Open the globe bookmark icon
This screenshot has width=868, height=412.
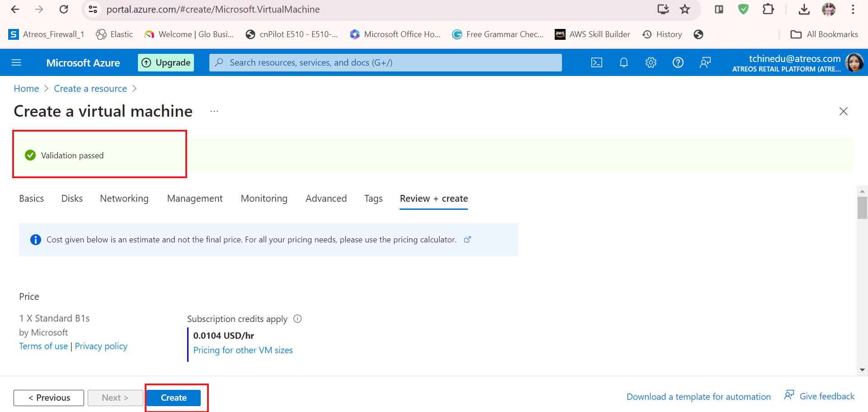tap(698, 34)
